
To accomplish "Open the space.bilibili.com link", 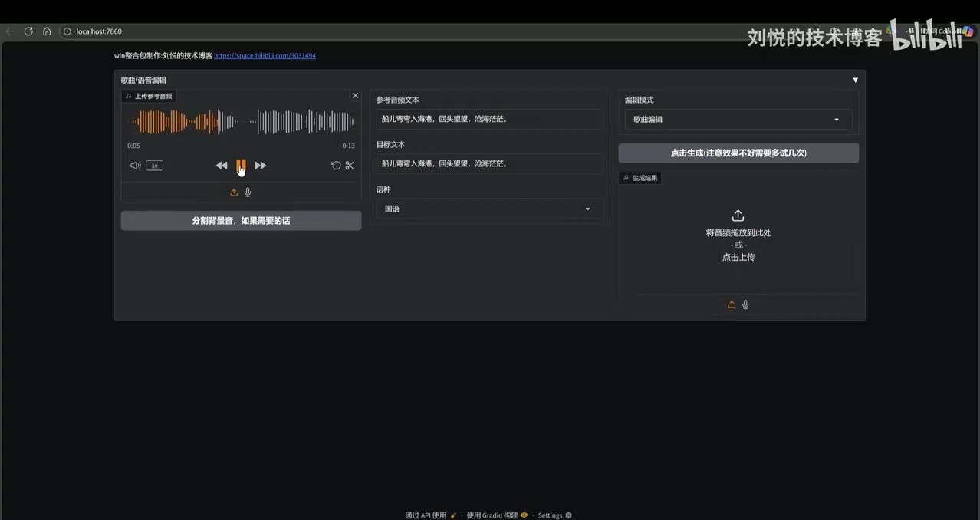I will coord(265,56).
